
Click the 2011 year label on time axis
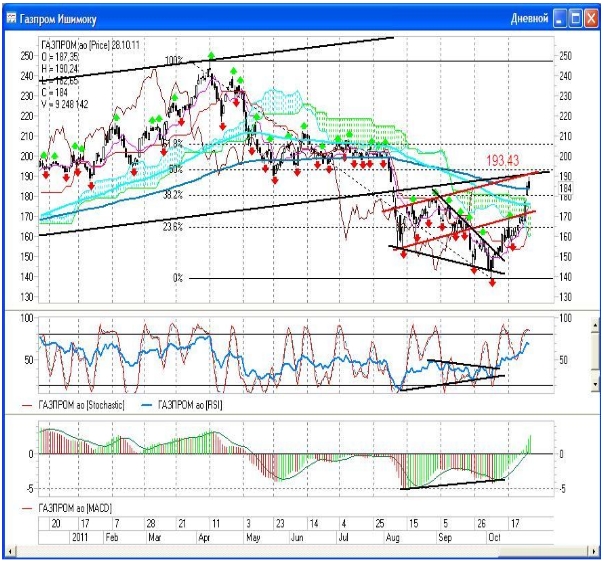(80, 537)
